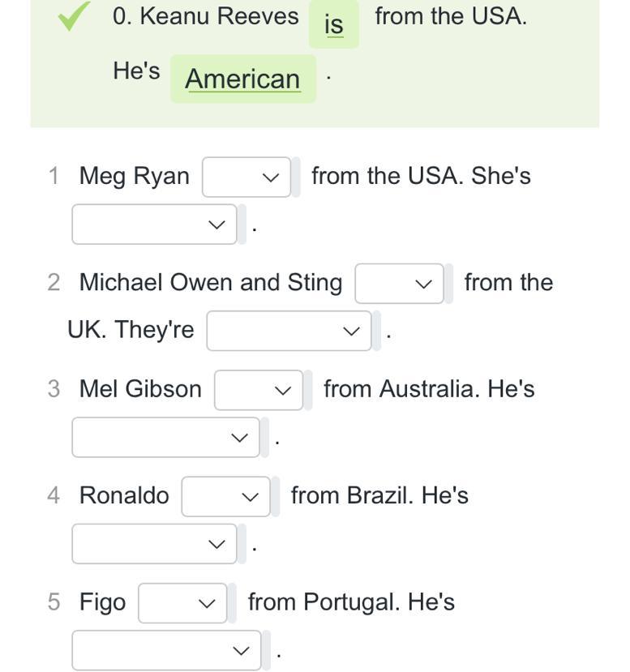630x672 pixels.
Task: Click the chevron arrow in Ronaldo's verb box
Action: point(250,497)
